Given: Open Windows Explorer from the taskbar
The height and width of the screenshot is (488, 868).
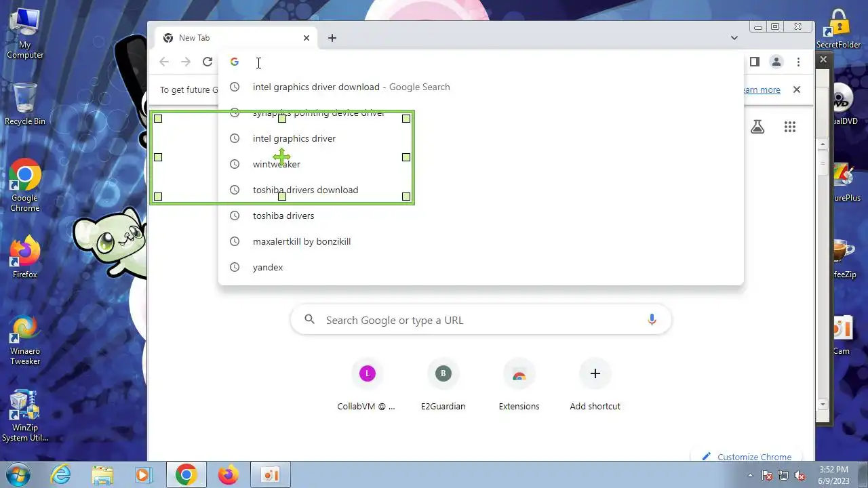Looking at the screenshot, I should point(102,474).
